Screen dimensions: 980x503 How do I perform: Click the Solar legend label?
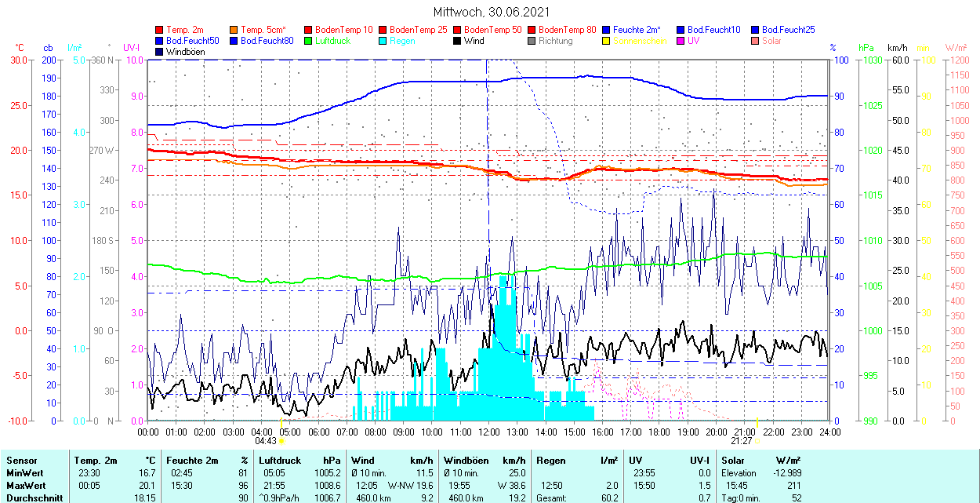coord(771,41)
